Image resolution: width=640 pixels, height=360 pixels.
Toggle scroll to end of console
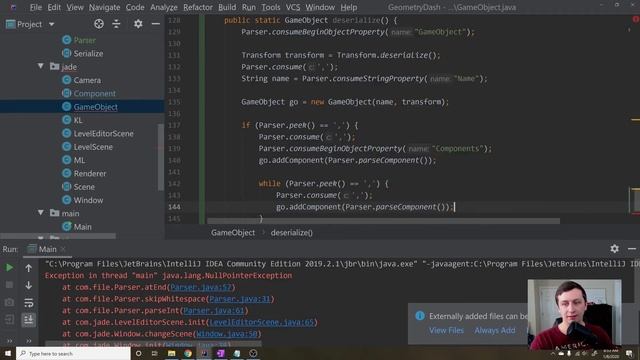click(x=29, y=320)
